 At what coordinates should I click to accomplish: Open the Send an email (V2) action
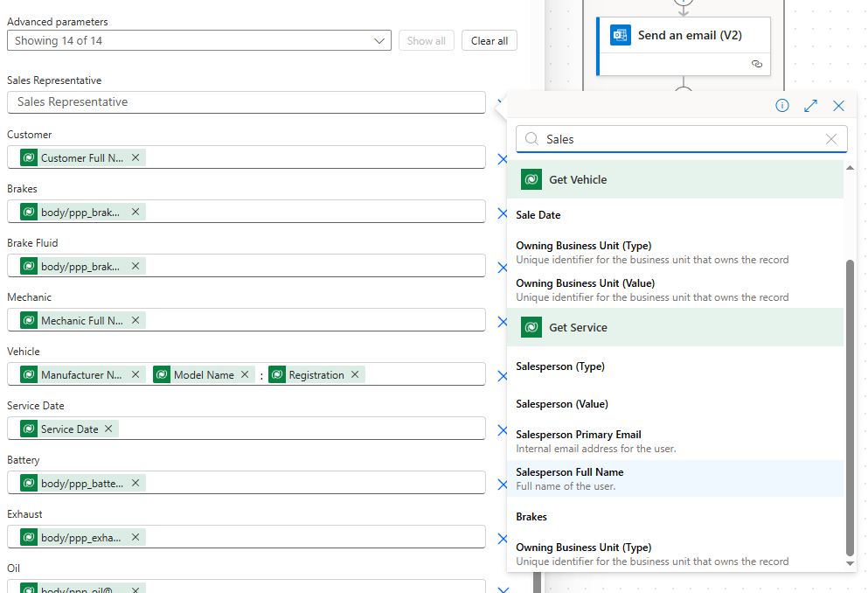click(x=689, y=36)
